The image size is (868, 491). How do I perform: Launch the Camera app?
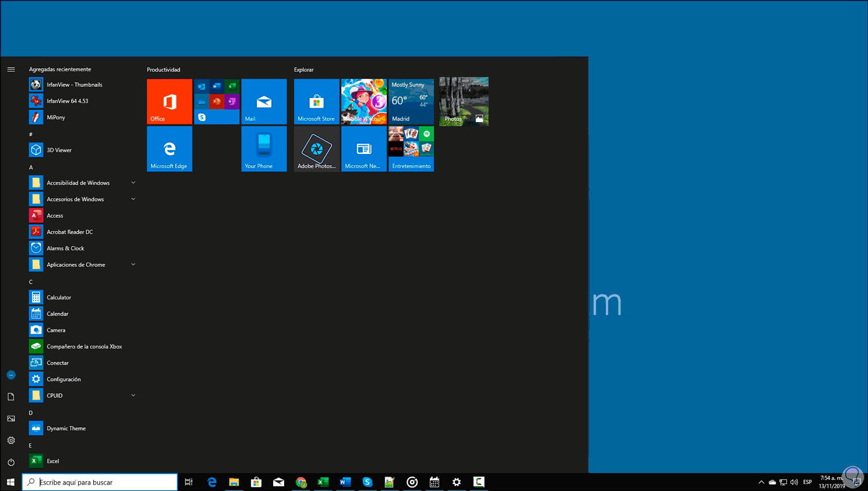83,330
